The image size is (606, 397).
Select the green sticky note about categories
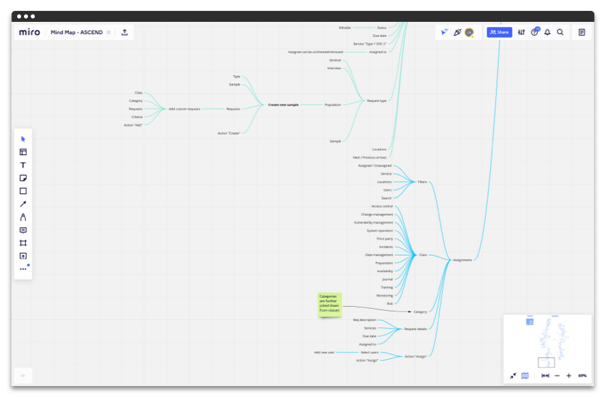330,305
